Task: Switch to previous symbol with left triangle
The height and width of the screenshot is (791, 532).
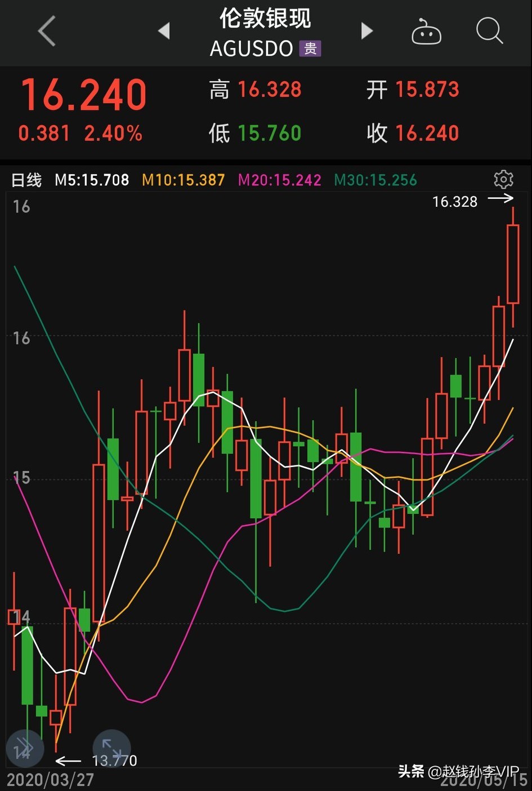Action: click(164, 31)
